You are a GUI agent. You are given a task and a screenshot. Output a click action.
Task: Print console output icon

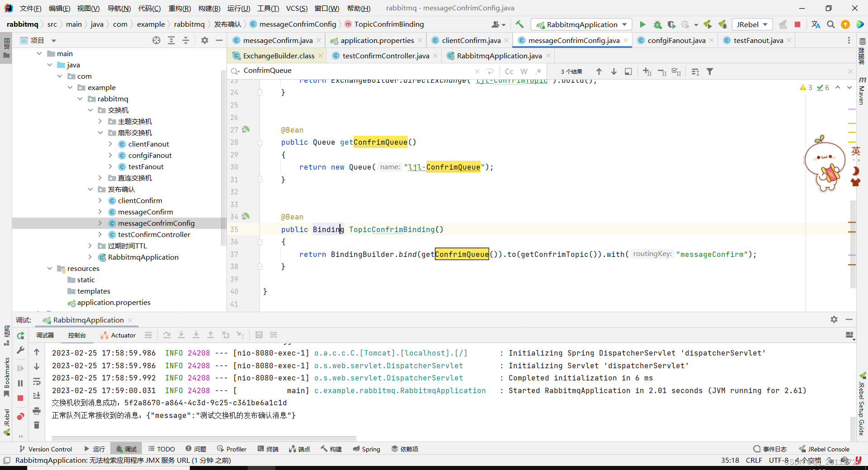[37, 411]
